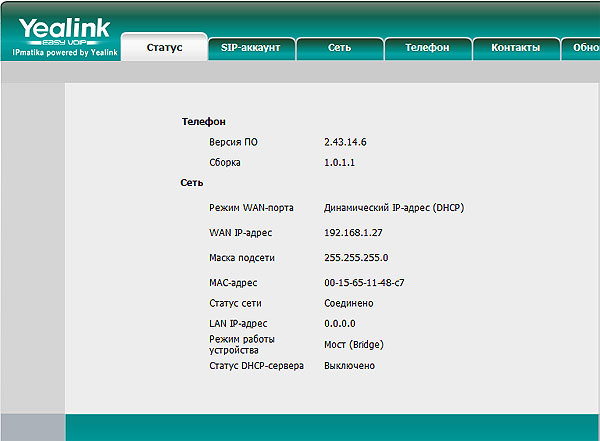This screenshot has width=600, height=441.
Task: Click the Телефон section heading
Action: pyautogui.click(x=203, y=121)
